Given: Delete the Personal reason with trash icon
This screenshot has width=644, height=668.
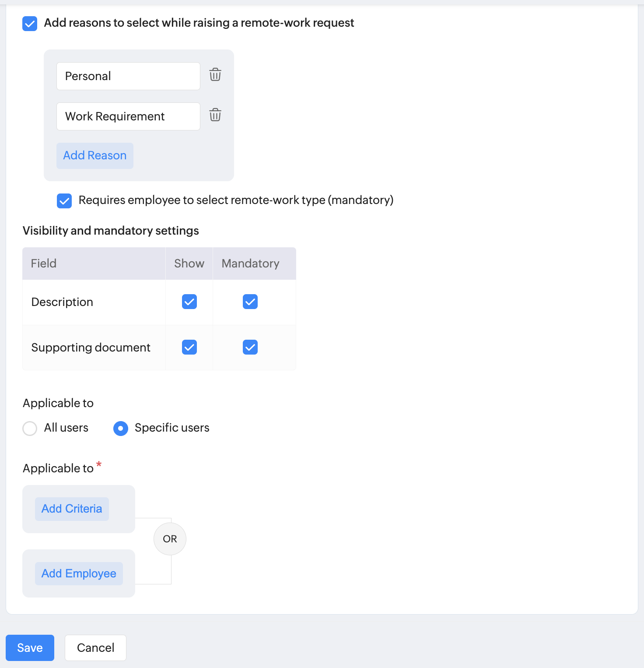Looking at the screenshot, I should point(215,75).
